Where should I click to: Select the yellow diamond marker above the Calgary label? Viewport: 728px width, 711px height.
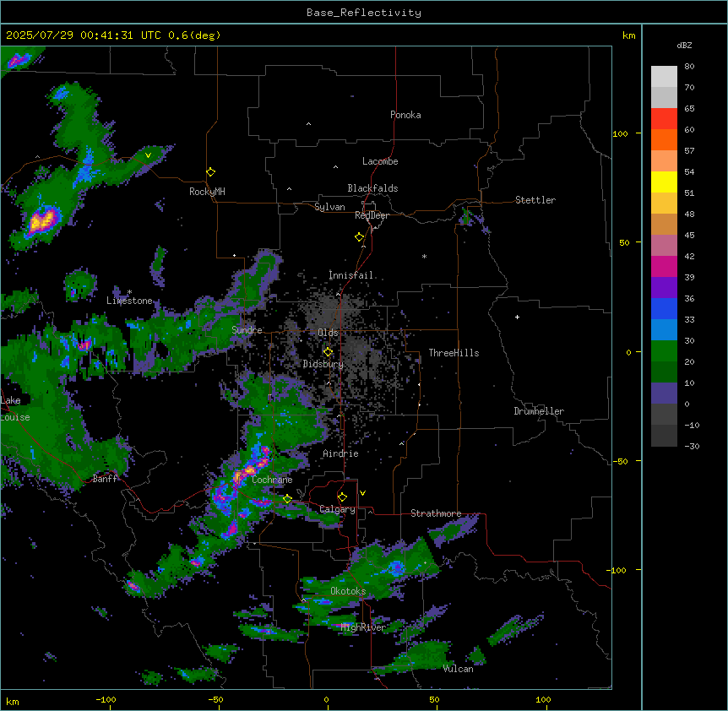click(x=342, y=497)
